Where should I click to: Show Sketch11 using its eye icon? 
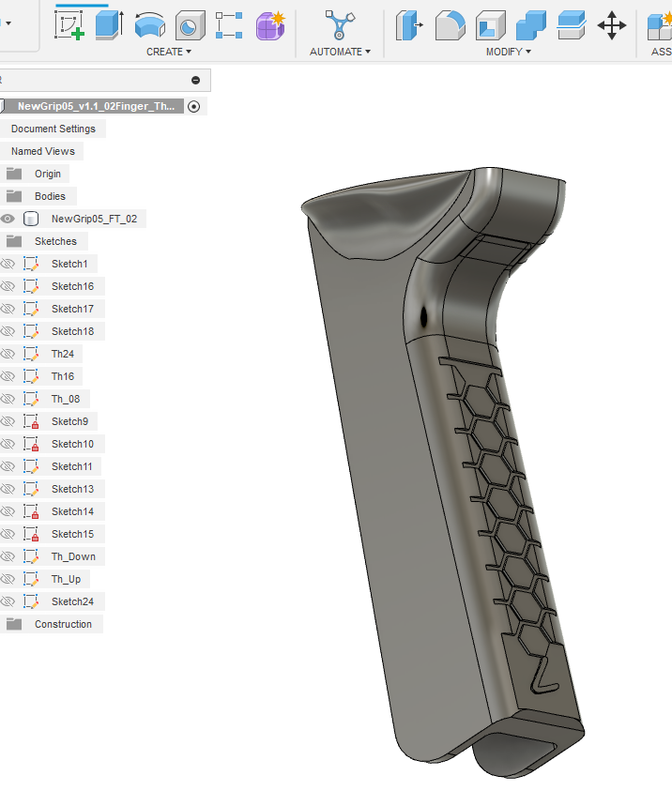point(8,466)
